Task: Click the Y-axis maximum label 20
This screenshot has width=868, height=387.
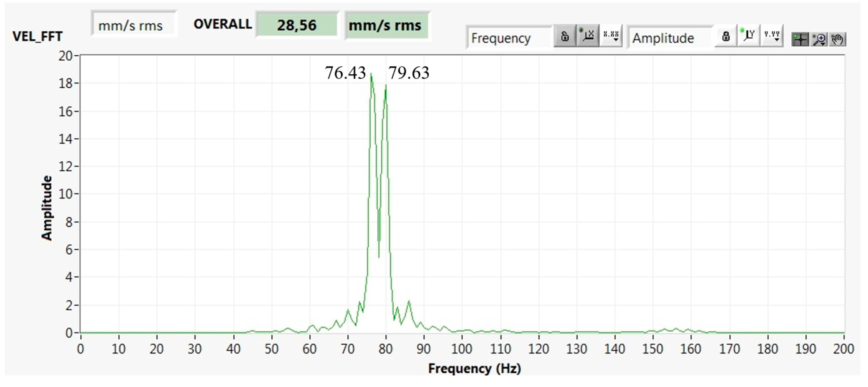Action: 66,56
